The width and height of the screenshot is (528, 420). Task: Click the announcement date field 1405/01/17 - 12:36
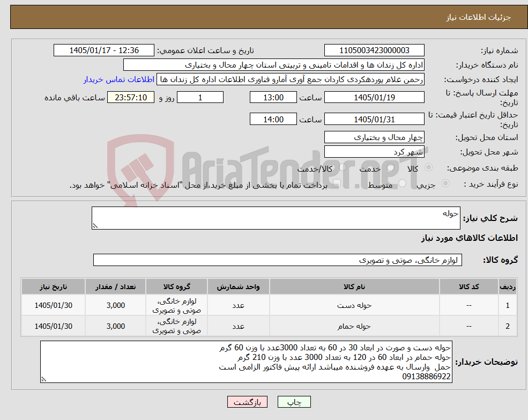(103, 50)
